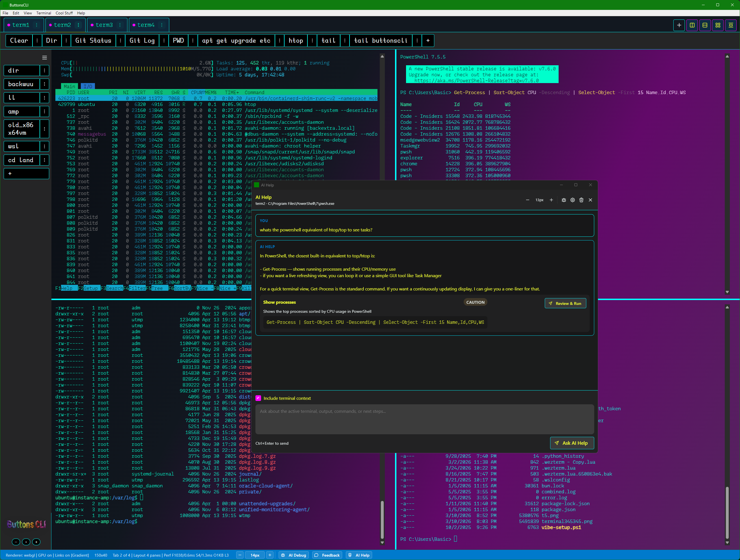The width and height of the screenshot is (740, 560).
Task: Select the four-pane grid layout icon
Action: click(718, 25)
